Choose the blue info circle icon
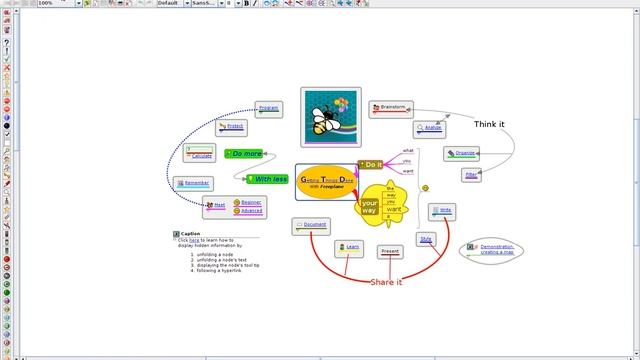The height and width of the screenshot is (360, 640). pos(7,118)
